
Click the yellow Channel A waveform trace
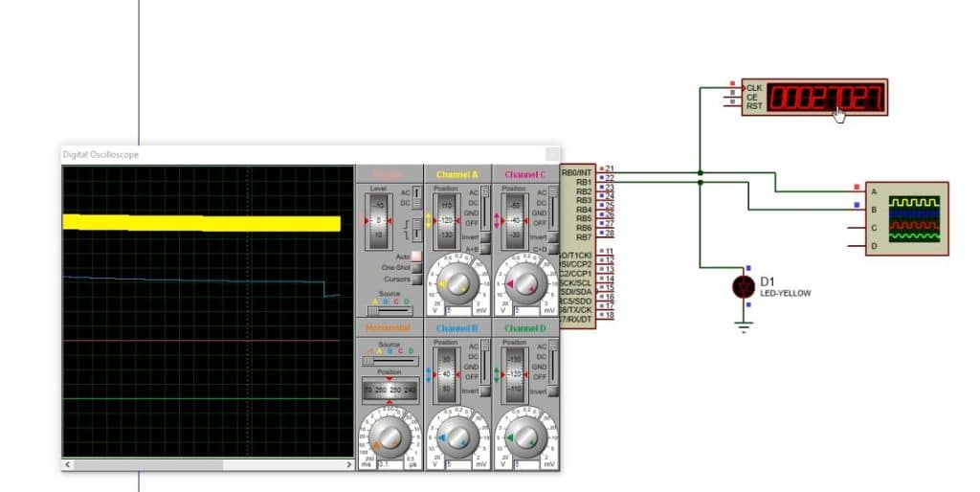pos(201,223)
